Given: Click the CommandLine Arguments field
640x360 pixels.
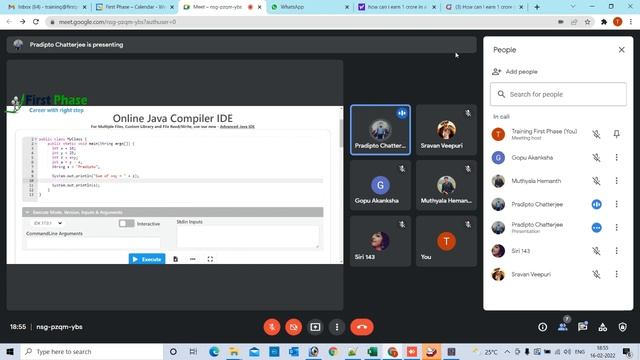Looking at the screenshot, I should pos(93,243).
